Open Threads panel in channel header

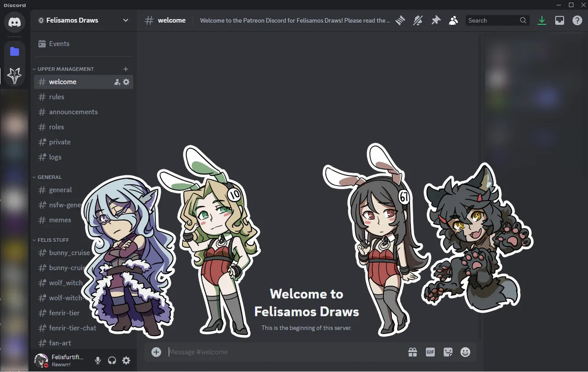coord(400,21)
